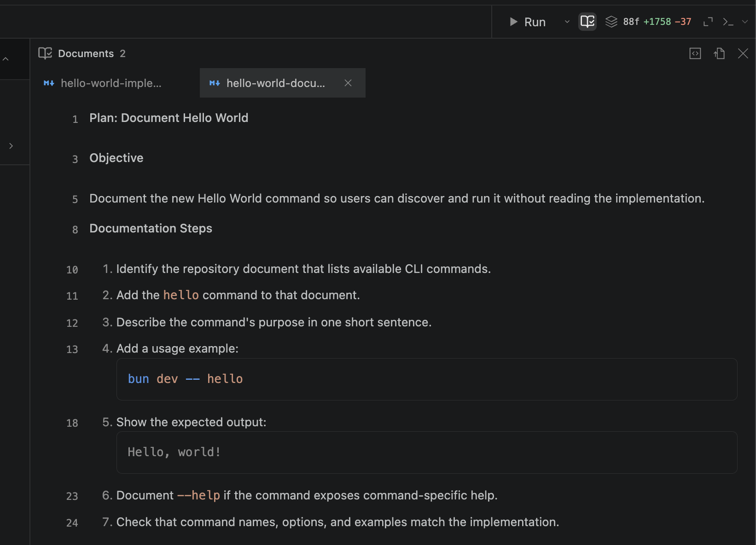Click the bun dev -- hello code block
Screen dimensions: 756x545
click(427, 379)
